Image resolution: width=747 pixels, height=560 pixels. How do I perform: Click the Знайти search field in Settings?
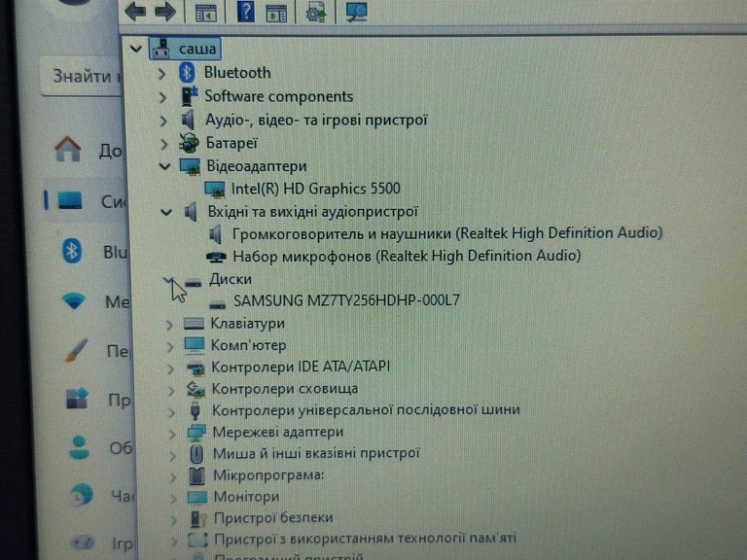(82, 76)
